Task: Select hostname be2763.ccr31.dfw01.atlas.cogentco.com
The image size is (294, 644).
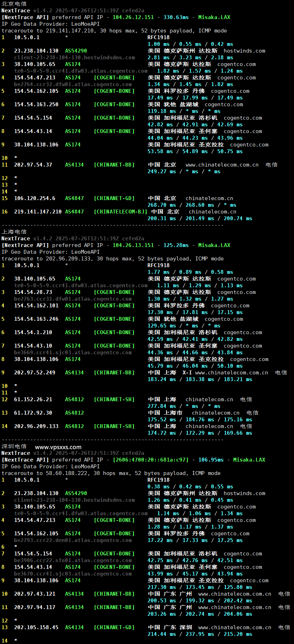Action: click(73, 299)
